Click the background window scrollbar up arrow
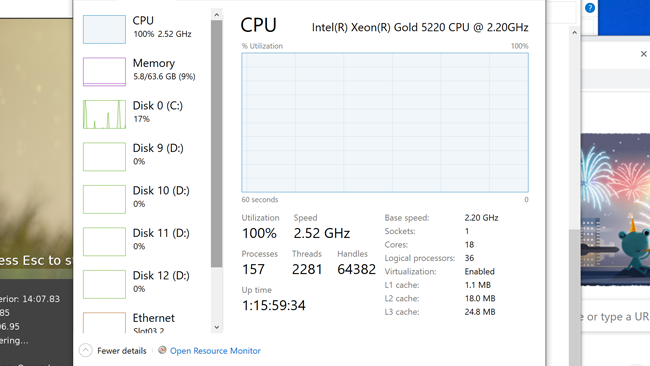Image resolution: width=650 pixels, height=366 pixels. 574,32
